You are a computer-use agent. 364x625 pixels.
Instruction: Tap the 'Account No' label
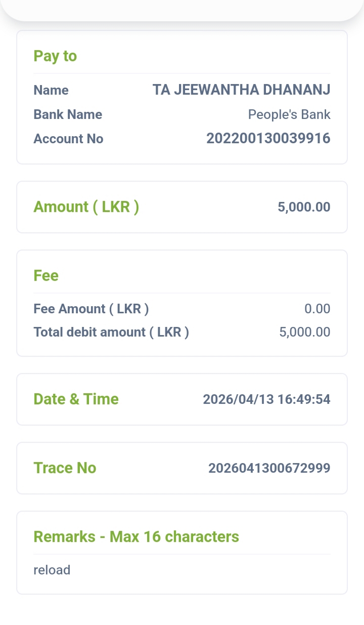coord(68,139)
